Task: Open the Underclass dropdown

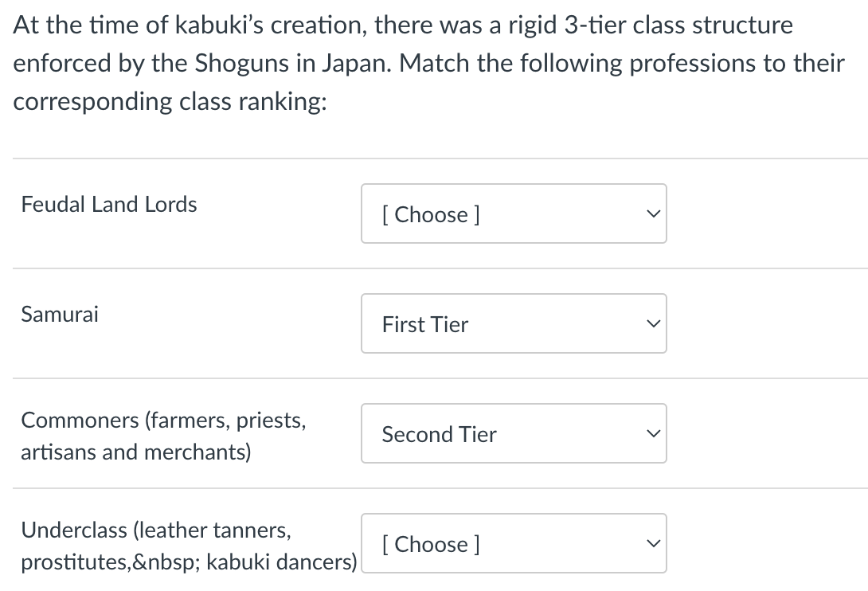Action: coord(514,543)
